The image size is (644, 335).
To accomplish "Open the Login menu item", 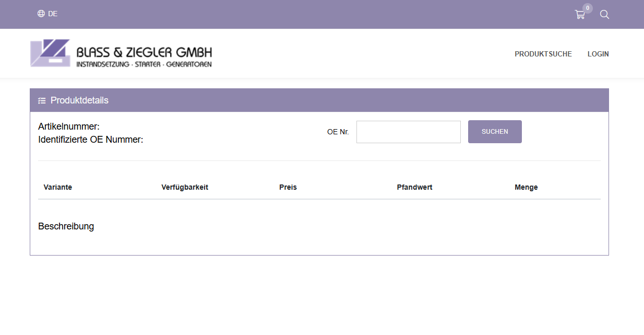I will 598,54.
